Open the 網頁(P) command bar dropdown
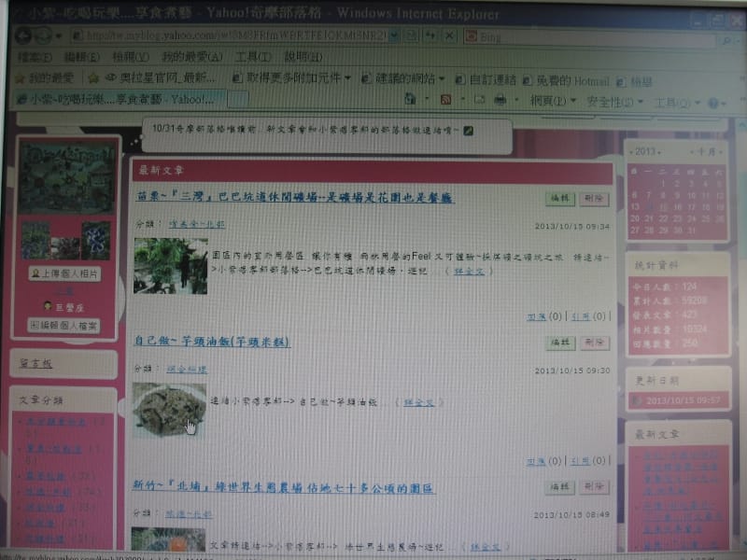The image size is (747, 560). point(553,101)
